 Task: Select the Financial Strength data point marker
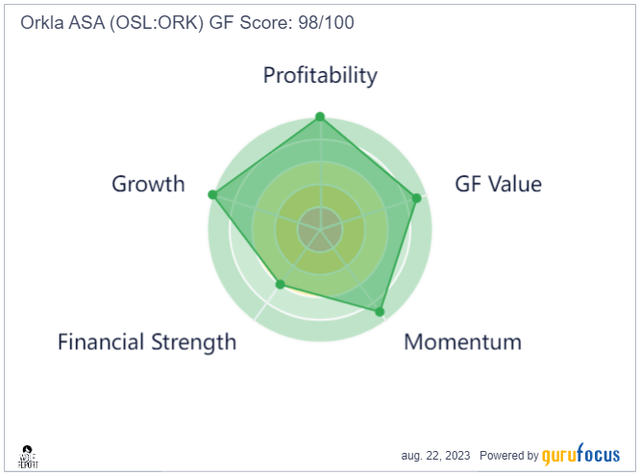(x=280, y=285)
